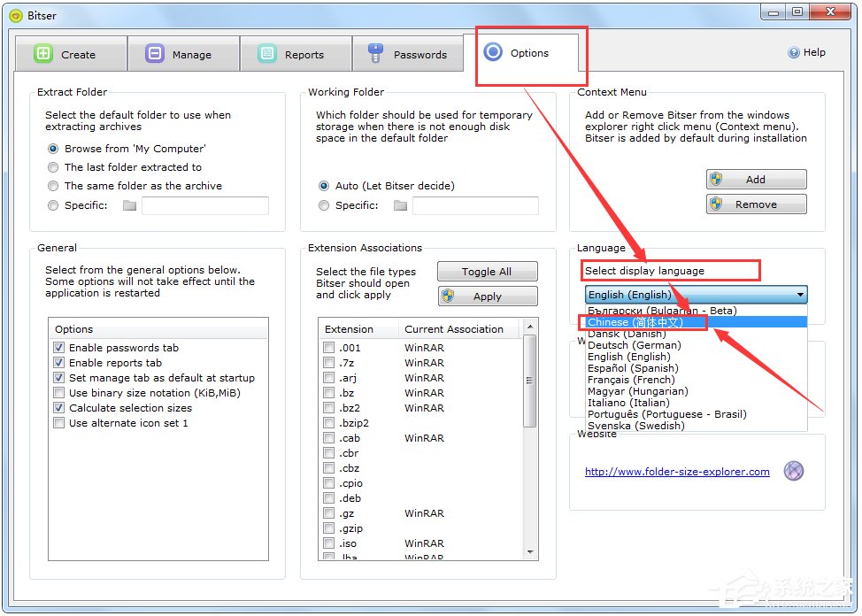Screen dimensions: 862x616
Task: Click folder icon beside Extract Folder Specific
Action: click(130, 205)
